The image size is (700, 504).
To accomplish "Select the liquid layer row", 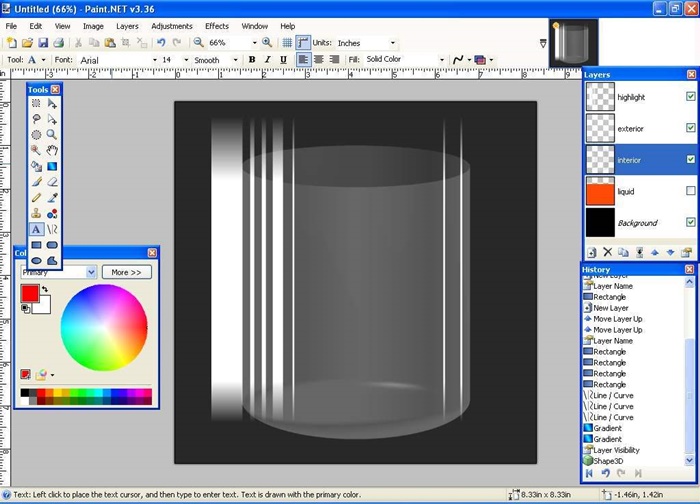I will pyautogui.click(x=641, y=191).
